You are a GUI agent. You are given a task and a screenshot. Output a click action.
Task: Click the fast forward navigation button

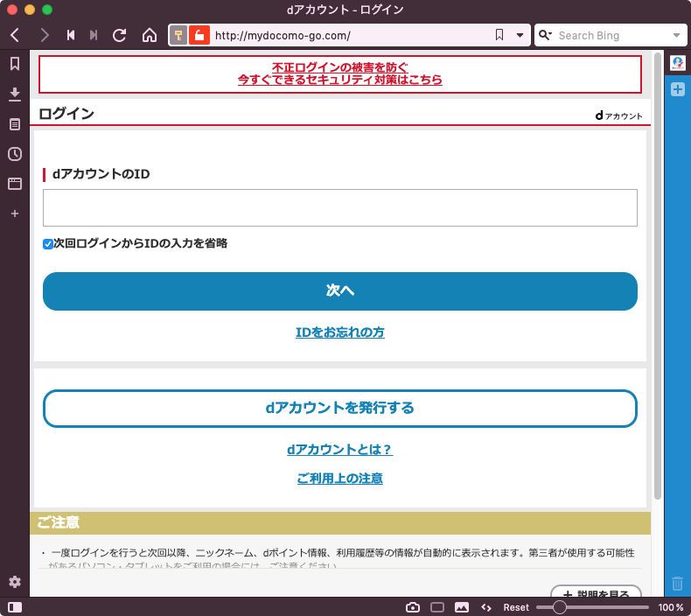(94, 35)
